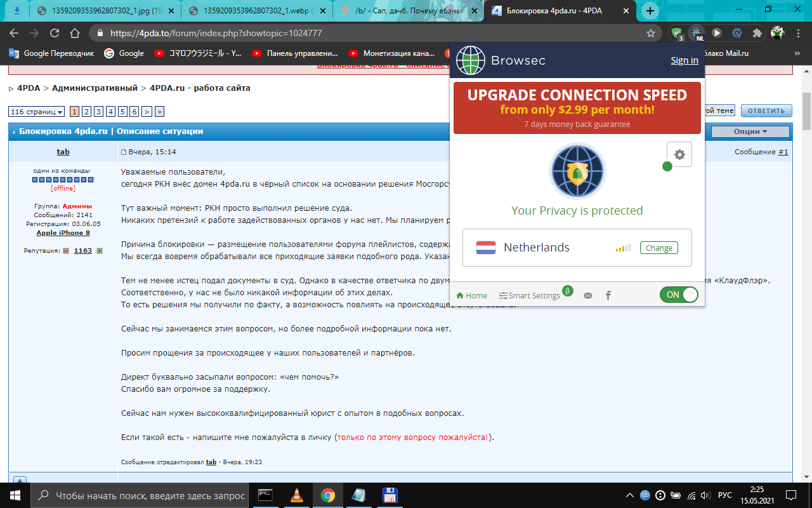Click the Apple iPhone 8 device link

pos(63,233)
